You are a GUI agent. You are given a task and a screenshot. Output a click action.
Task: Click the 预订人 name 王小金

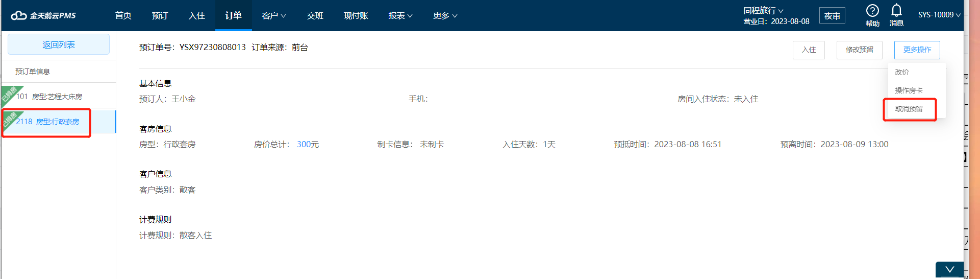click(x=184, y=99)
